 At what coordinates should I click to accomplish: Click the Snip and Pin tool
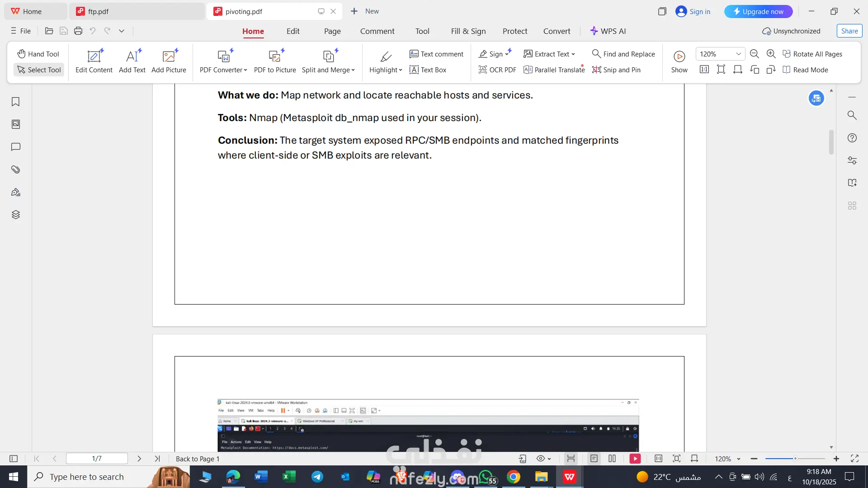point(616,70)
